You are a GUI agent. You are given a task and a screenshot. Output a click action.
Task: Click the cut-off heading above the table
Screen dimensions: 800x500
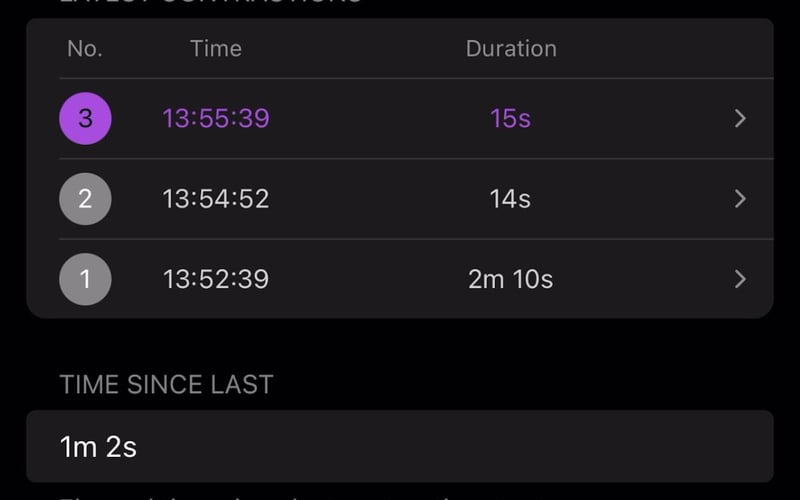point(210,3)
